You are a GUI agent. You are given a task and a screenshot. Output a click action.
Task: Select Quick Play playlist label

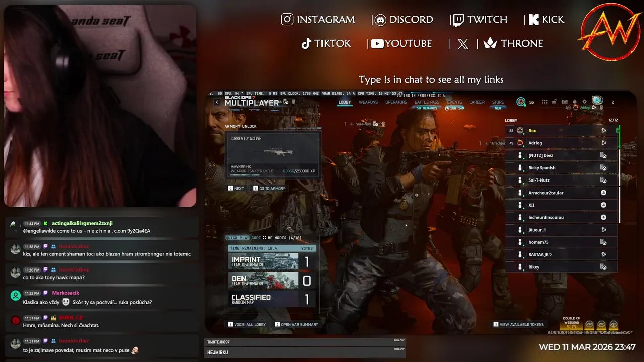pyautogui.click(x=237, y=238)
